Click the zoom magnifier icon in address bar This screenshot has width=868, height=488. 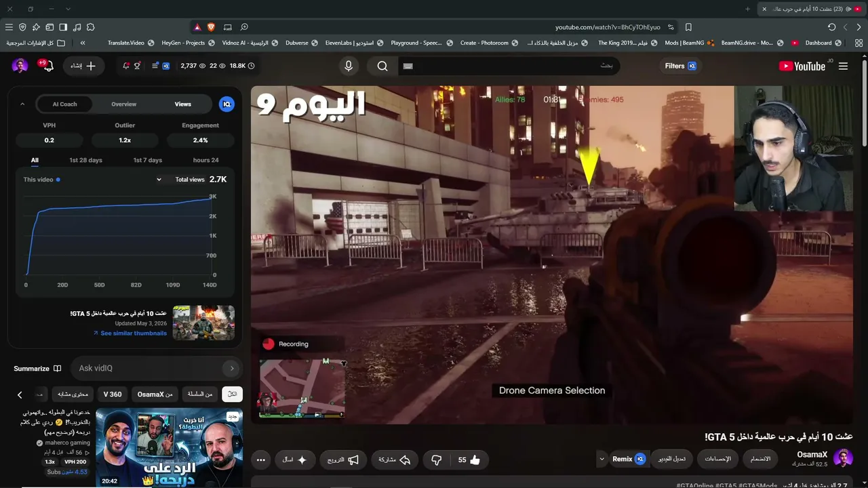pos(244,27)
